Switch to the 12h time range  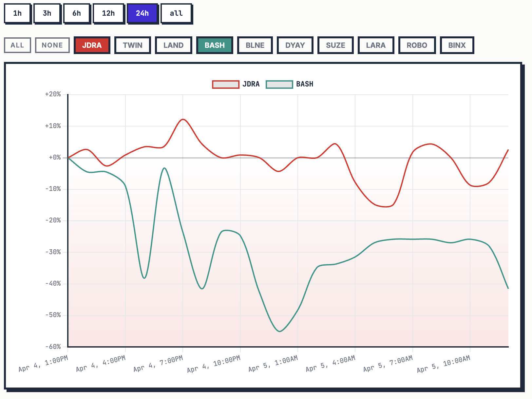(x=108, y=13)
